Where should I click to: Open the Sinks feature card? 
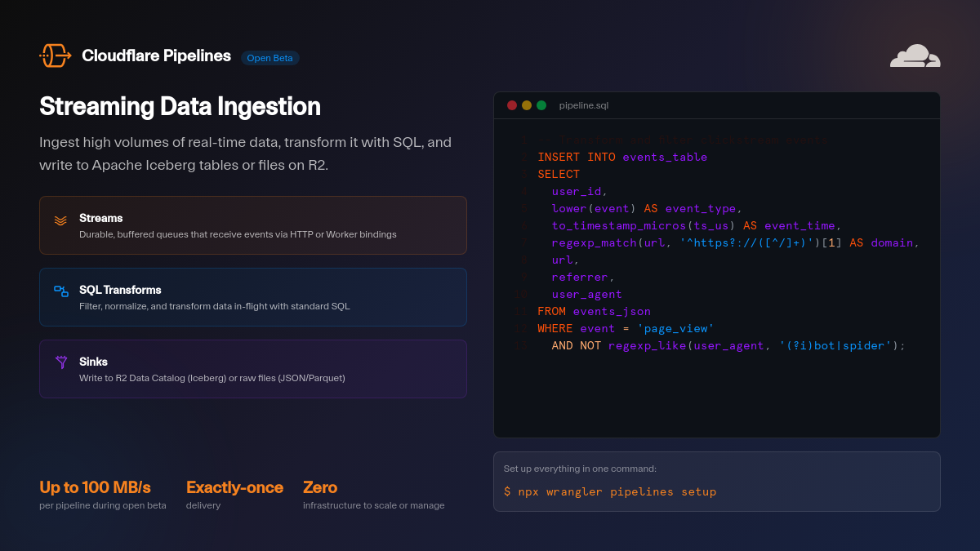pyautogui.click(x=253, y=369)
